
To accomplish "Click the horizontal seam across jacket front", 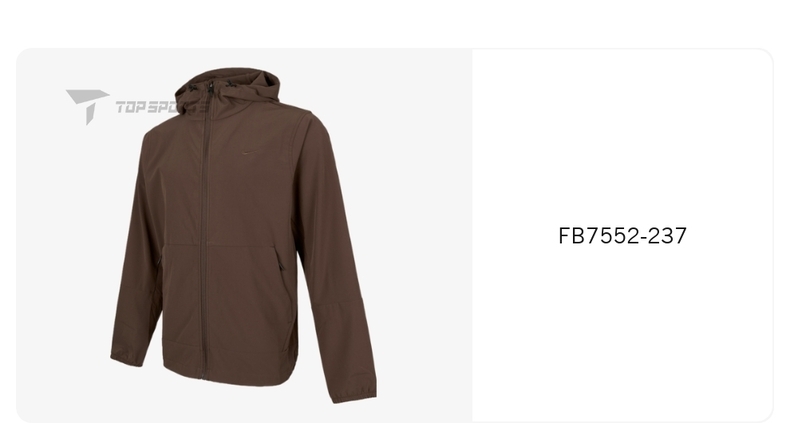I will click(x=219, y=245).
